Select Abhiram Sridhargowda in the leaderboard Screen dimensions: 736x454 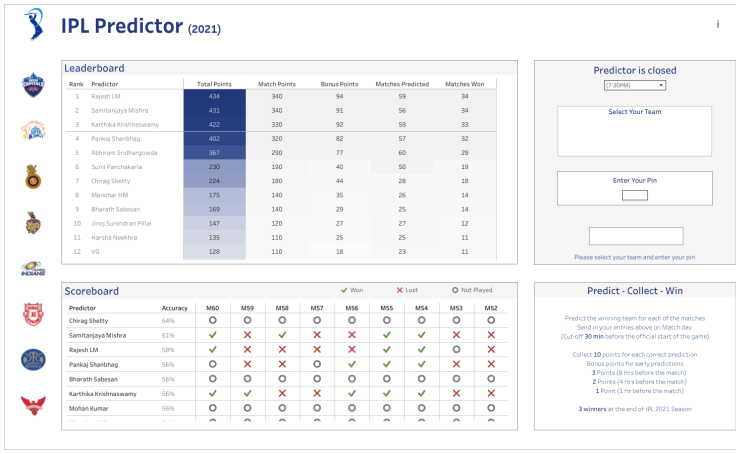(x=124, y=153)
